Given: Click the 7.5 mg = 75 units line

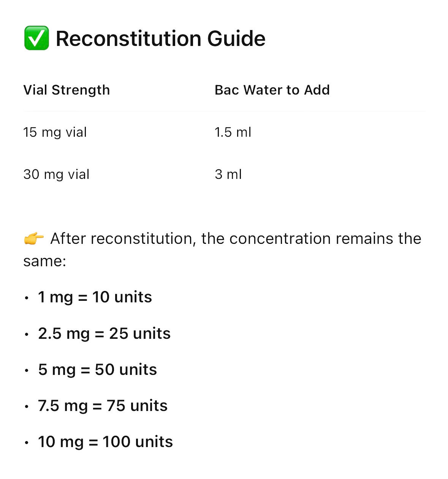Looking at the screenshot, I should click(103, 406).
